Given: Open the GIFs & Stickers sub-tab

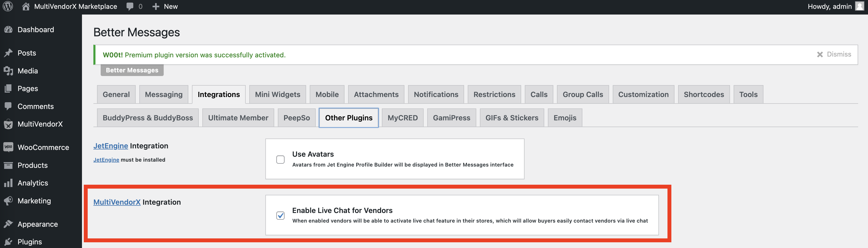Looking at the screenshot, I should click(x=512, y=118).
